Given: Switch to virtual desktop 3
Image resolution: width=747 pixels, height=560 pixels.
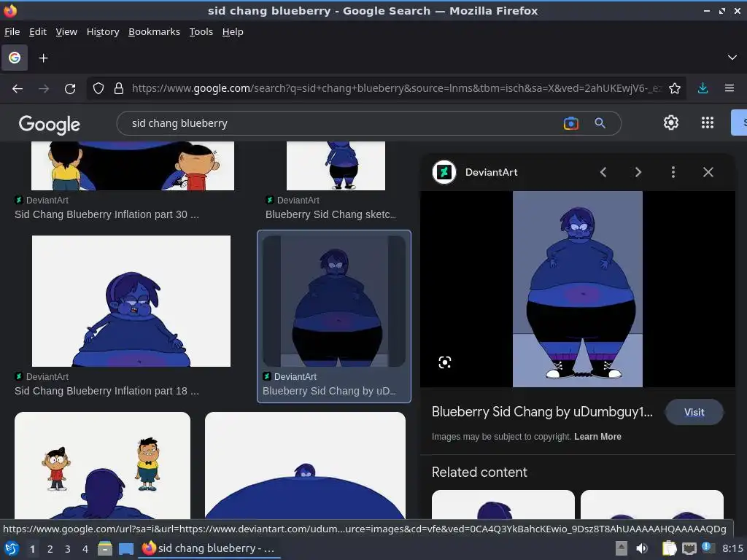Looking at the screenshot, I should 68,549.
